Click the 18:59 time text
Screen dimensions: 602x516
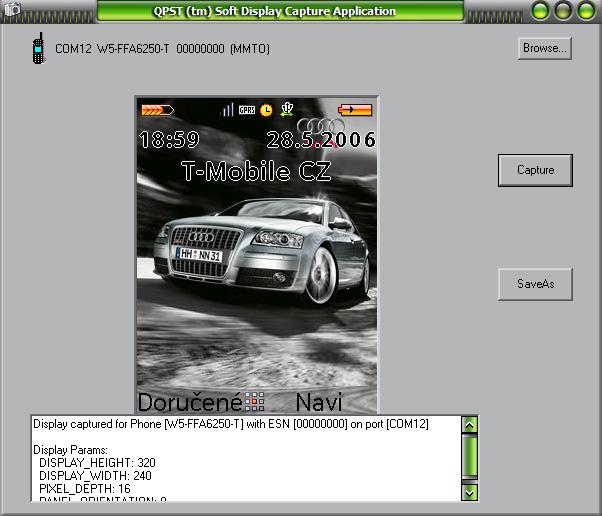169,139
